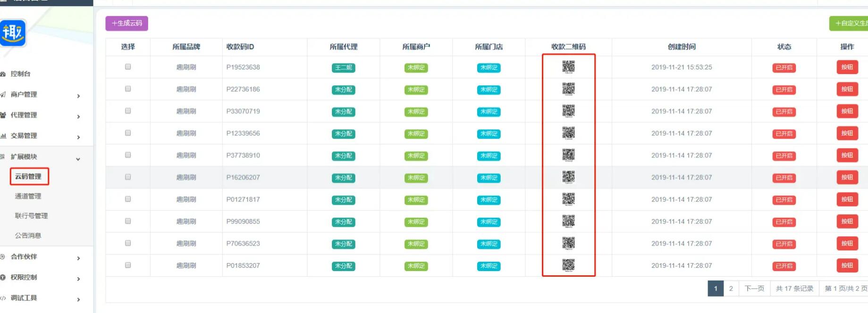Show the QR code for P16206207
The image size is (868, 313).
568,177
